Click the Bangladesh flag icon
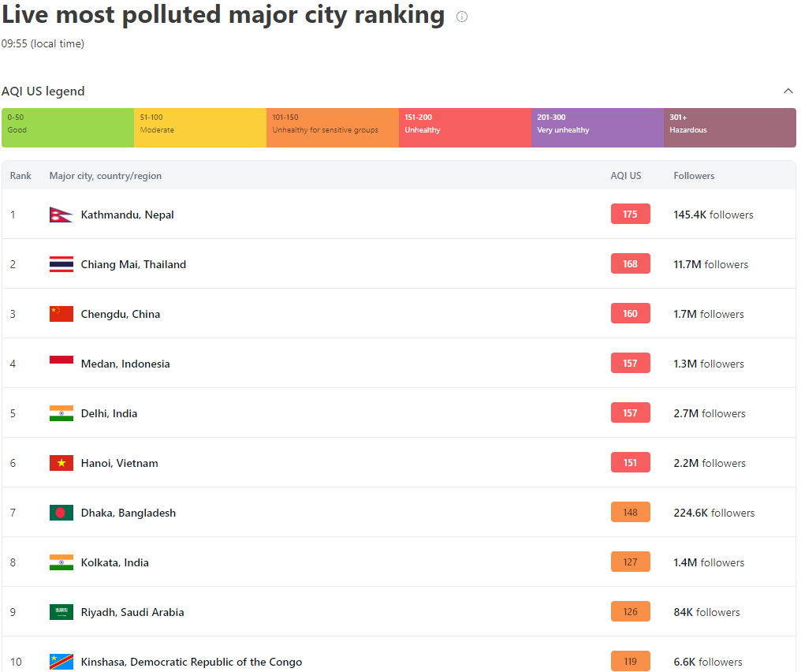The image size is (801, 672). click(61, 513)
